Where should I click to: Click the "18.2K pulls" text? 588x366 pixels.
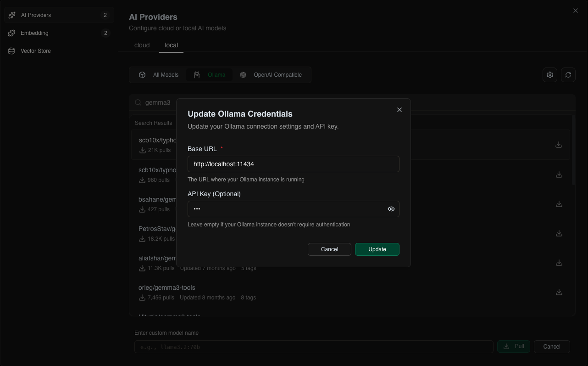coord(161,239)
